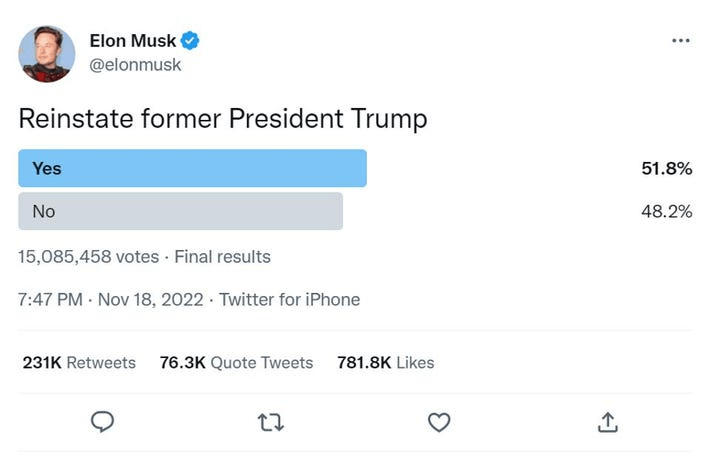This screenshot has height=458, width=710.
Task: Click the Twitter for iPhone source label
Action: click(x=290, y=299)
